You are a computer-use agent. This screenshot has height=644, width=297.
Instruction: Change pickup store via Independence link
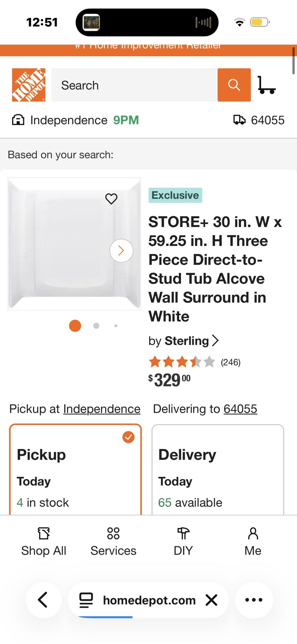(x=102, y=409)
